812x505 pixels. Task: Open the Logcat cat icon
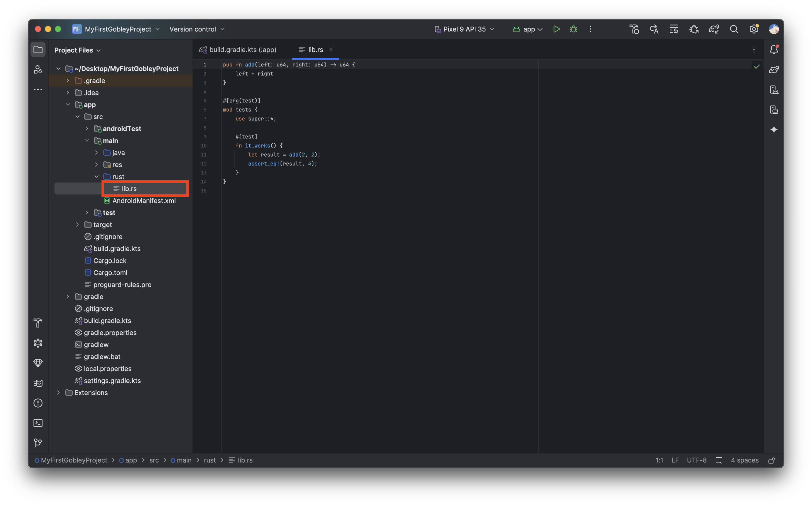tap(38, 383)
